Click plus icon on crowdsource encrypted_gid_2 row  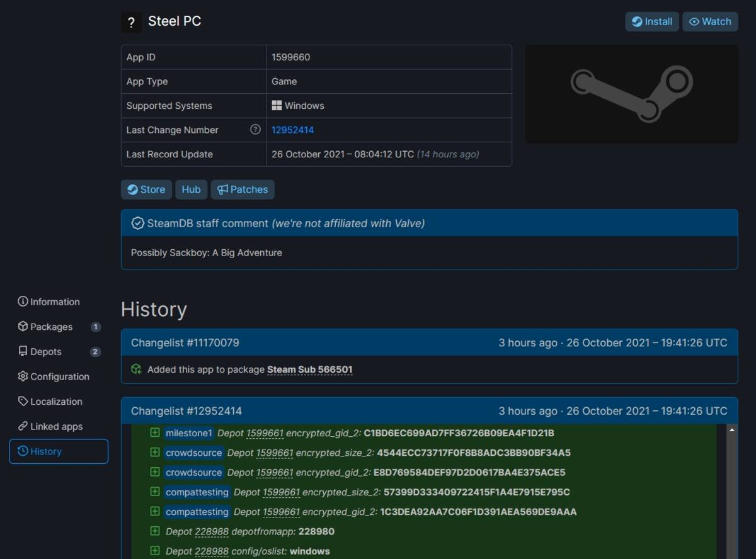(x=154, y=471)
